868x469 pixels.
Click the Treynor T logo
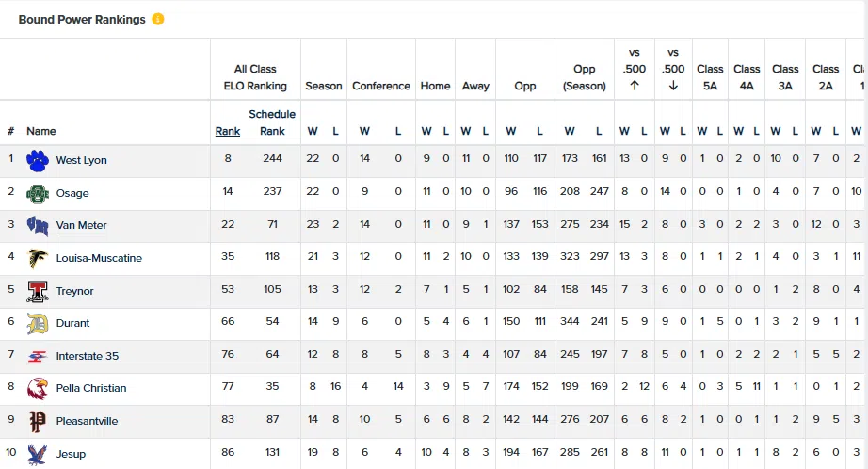(38, 291)
